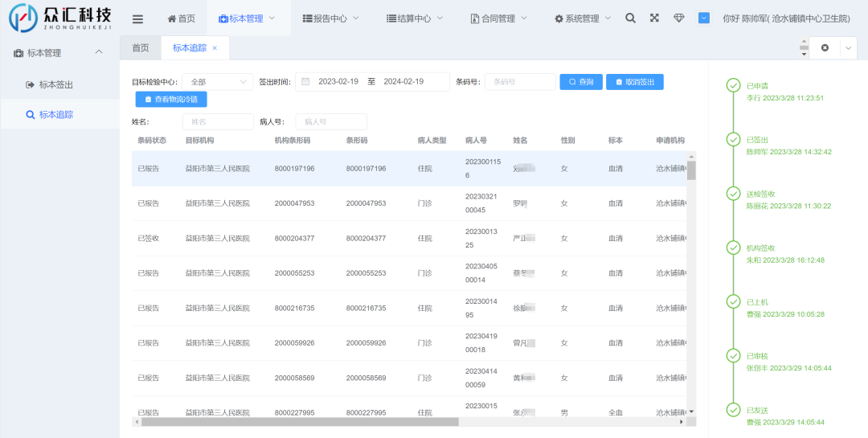This screenshot has width=868, height=438.
Task: Click the 已签出 timeline check icon
Action: [x=733, y=140]
